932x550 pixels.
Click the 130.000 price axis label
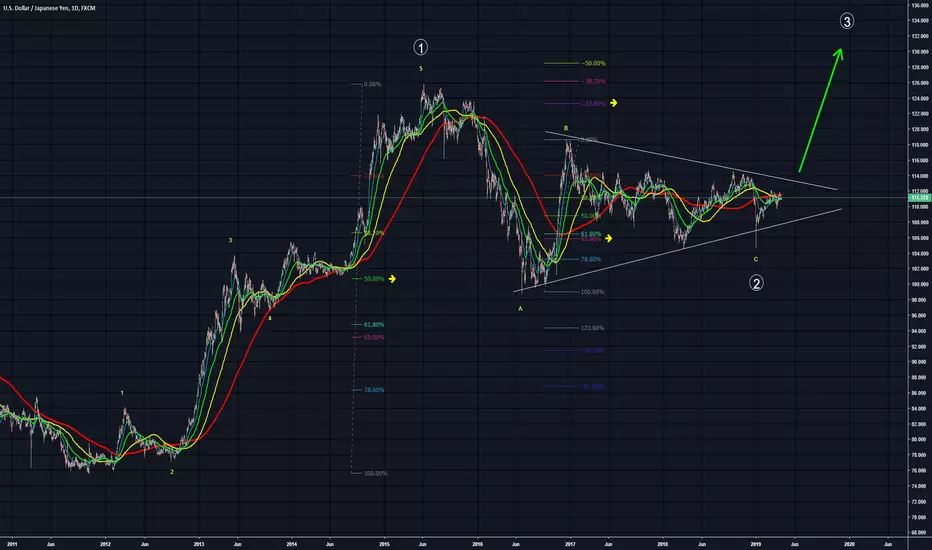919,52
